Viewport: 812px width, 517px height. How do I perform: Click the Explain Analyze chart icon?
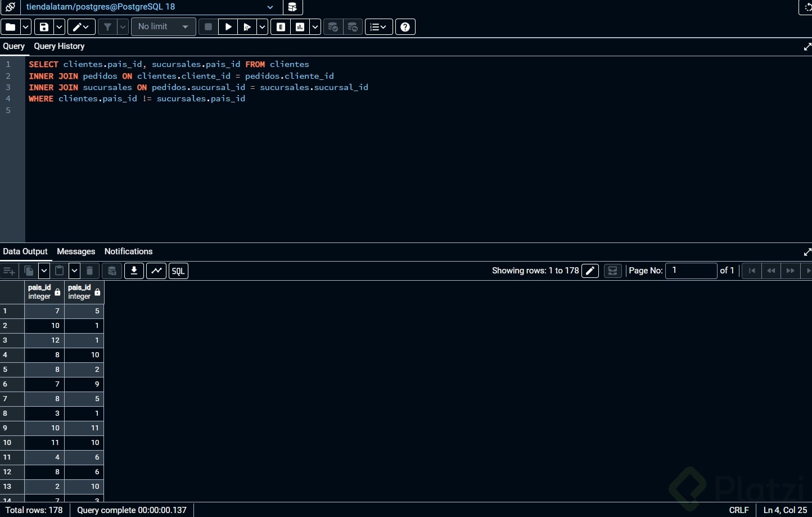(x=300, y=27)
